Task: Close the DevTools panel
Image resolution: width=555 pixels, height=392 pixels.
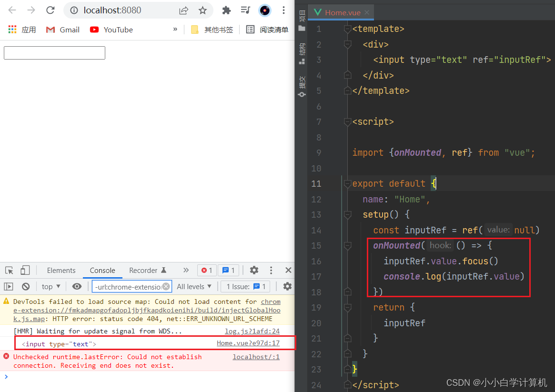Action: (289, 270)
